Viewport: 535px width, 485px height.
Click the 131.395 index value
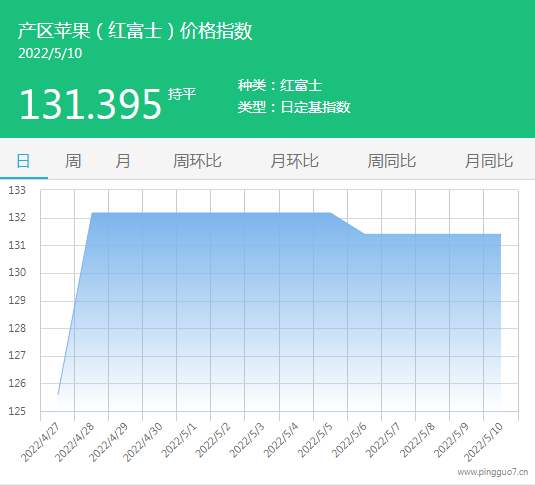pos(90,104)
